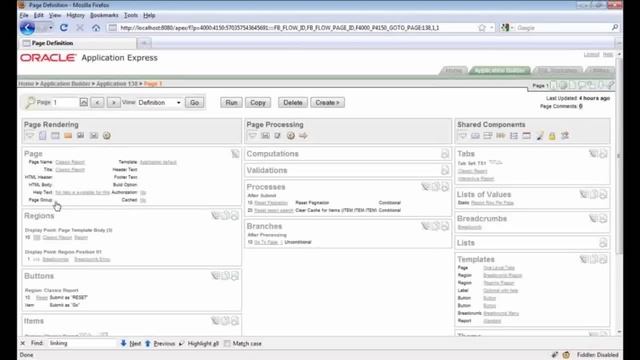This screenshot has width=640, height=360.
Task: Click the create icon in Validations section
Action: (x=445, y=170)
